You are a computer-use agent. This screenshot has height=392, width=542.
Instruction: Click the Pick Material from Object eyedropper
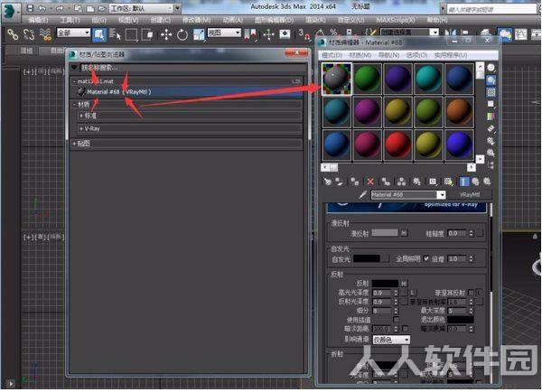pyautogui.click(x=362, y=194)
